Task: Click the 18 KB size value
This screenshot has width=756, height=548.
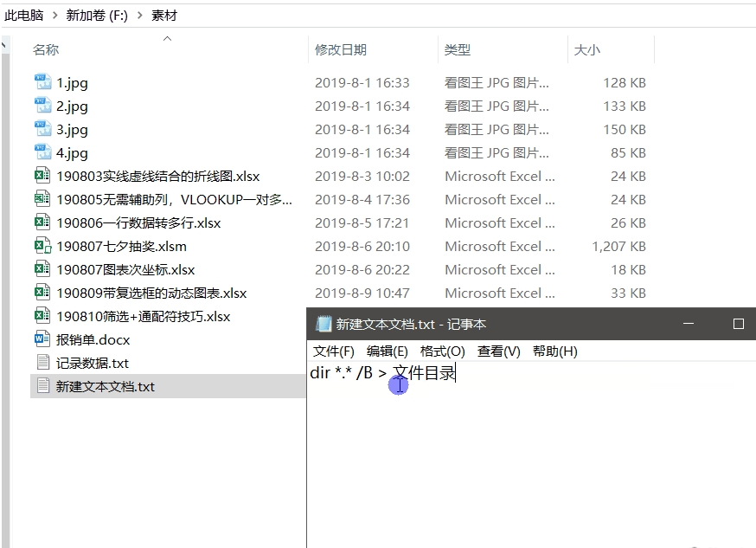Action: tap(628, 269)
